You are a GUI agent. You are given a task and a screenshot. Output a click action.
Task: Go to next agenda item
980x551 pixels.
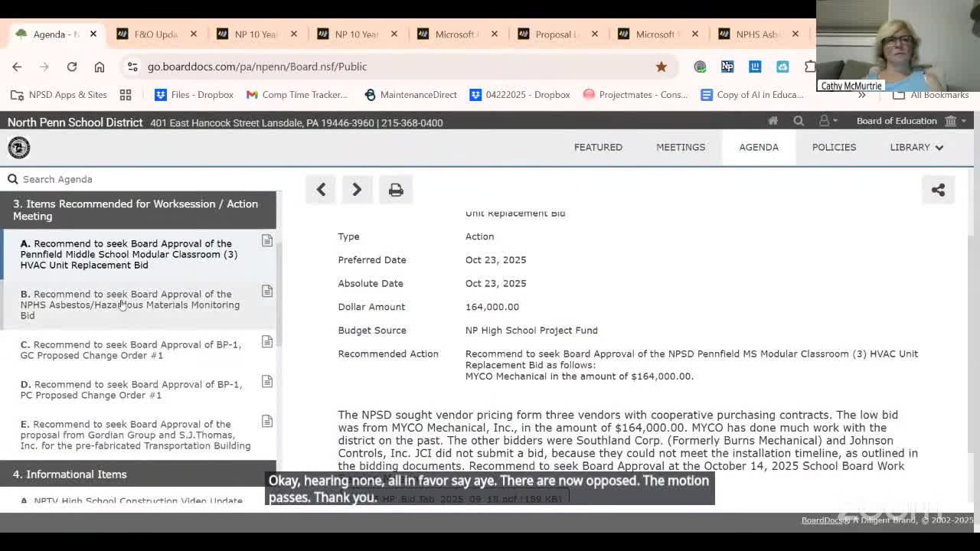[x=357, y=190]
